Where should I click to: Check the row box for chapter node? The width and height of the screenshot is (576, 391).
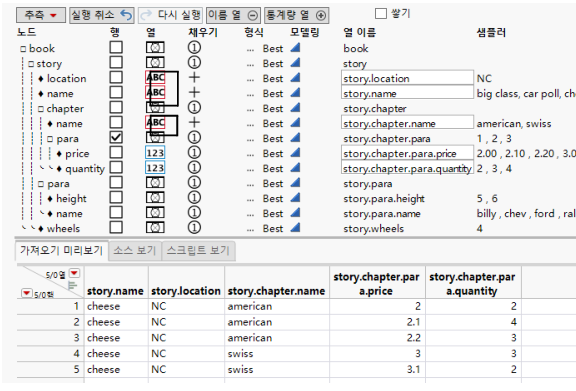116,107
